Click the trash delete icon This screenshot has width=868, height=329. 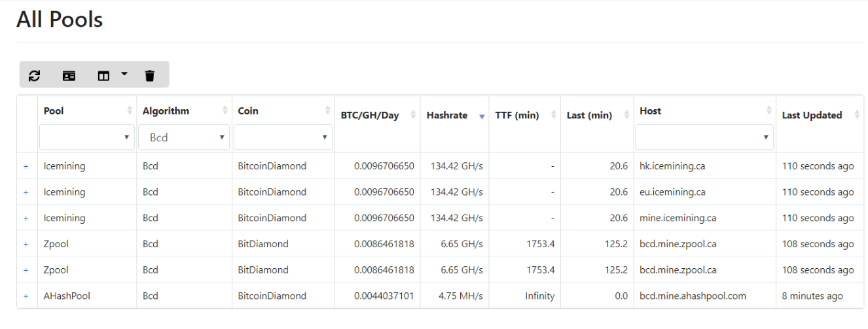[150, 76]
